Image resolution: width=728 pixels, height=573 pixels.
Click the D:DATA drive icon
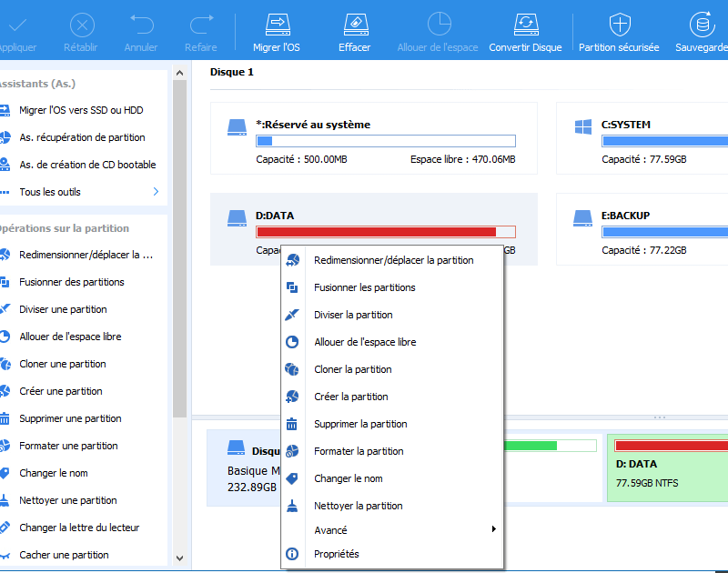pyautogui.click(x=237, y=218)
